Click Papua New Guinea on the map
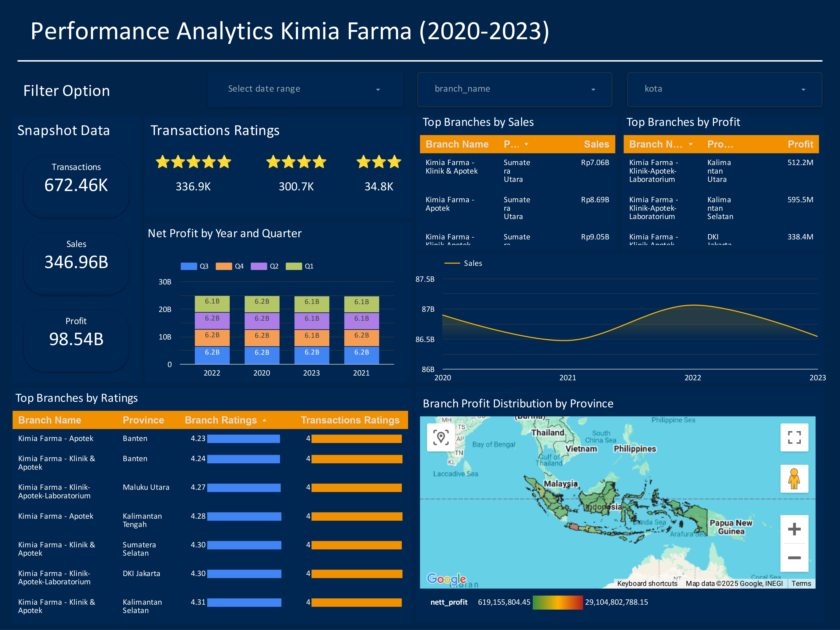The image size is (840, 630). tap(731, 527)
